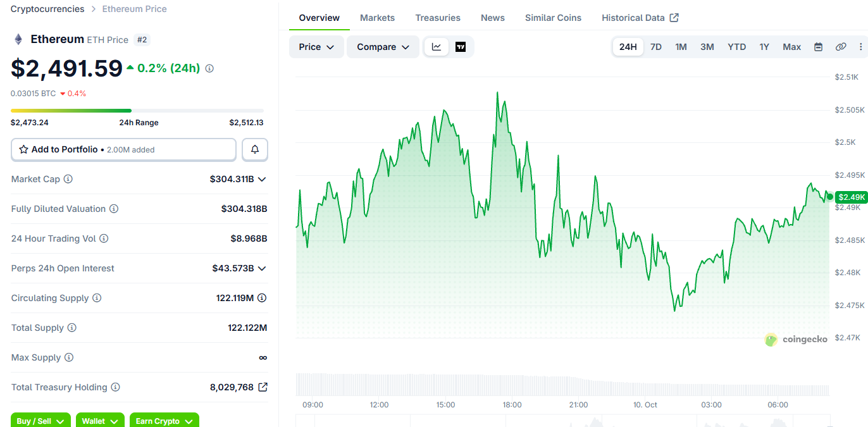Click info icon next to 122.119M value
This screenshot has height=427, width=868.
[262, 298]
